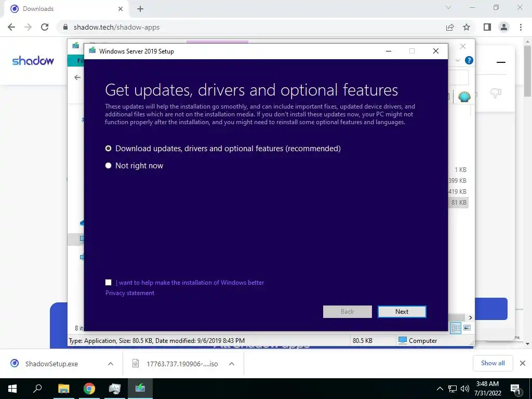
Task: Open File Explorer from the taskbar
Action: [64, 389]
